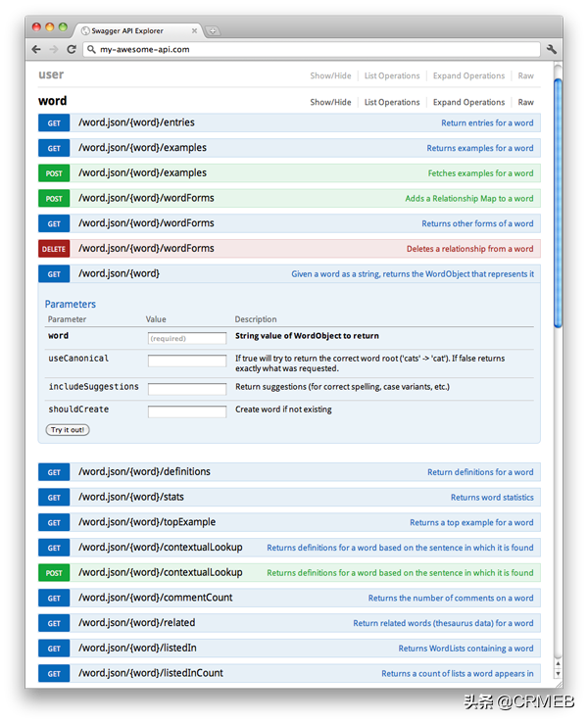Screen dimensions: 588x723
Task: Click 'Given a word as a string' summary
Action: 413,274
